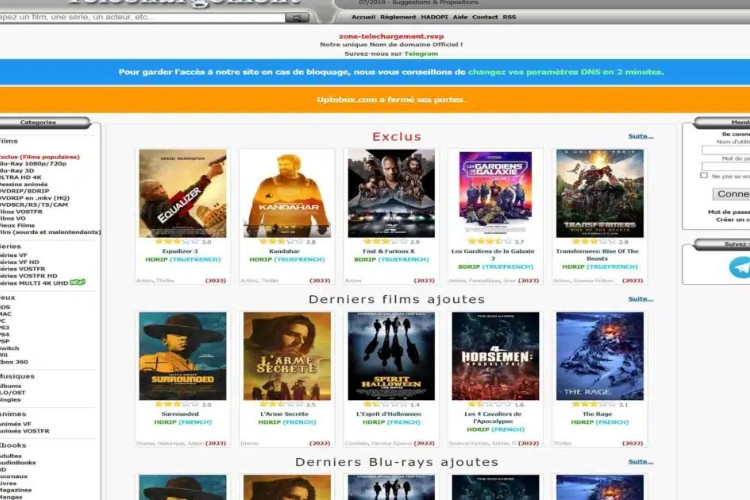Viewport: 750px width, 500px height.
Task: Click Suite... next to Derniers films ajoutes
Action: click(640, 299)
